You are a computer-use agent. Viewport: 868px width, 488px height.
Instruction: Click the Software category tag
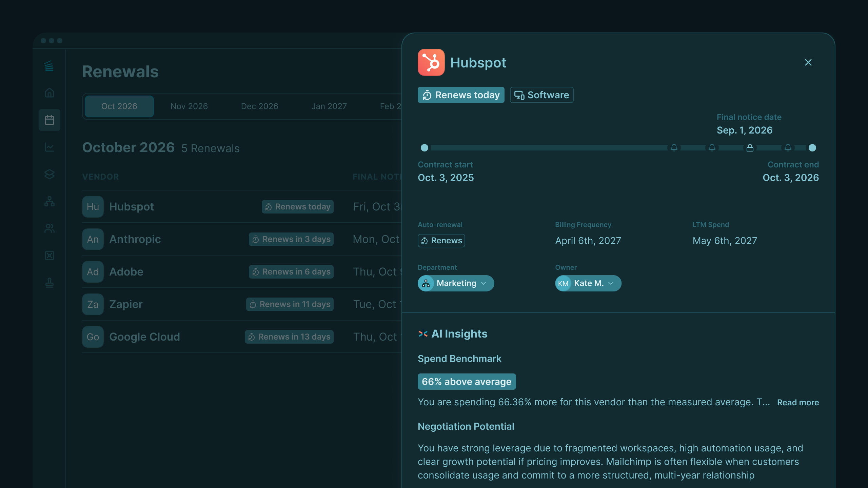pos(541,95)
